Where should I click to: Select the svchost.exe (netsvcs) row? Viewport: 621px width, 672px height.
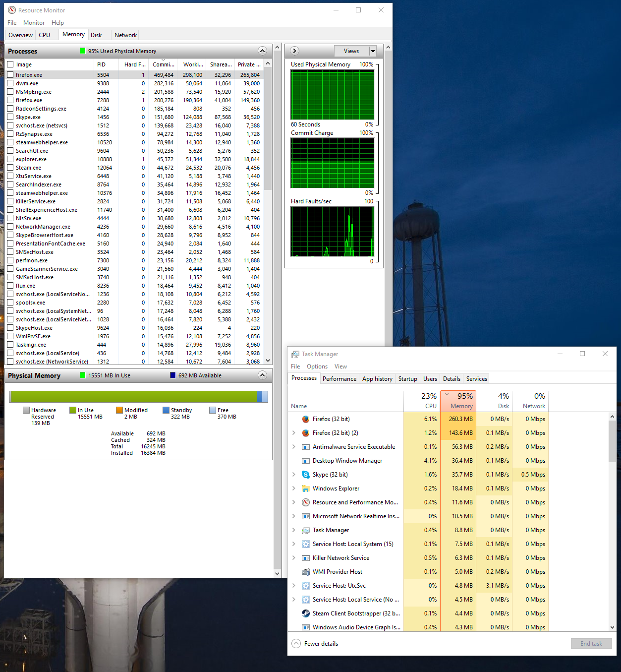point(134,125)
